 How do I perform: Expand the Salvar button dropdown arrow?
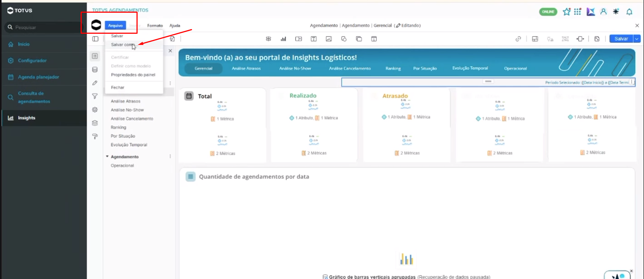pos(637,39)
